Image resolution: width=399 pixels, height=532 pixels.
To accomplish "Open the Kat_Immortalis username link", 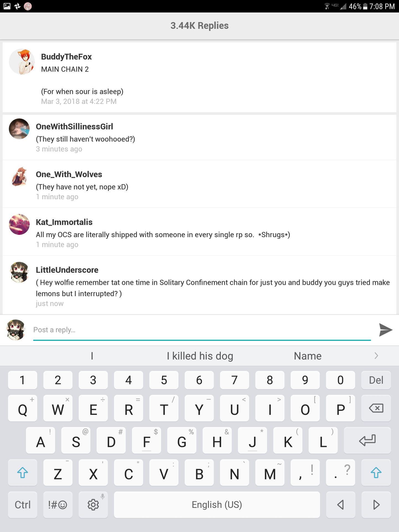I will coord(64,222).
